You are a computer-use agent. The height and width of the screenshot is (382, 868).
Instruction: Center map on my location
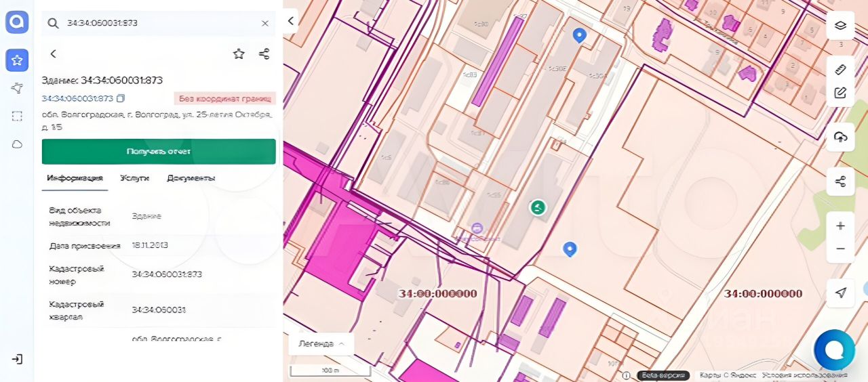(840, 293)
